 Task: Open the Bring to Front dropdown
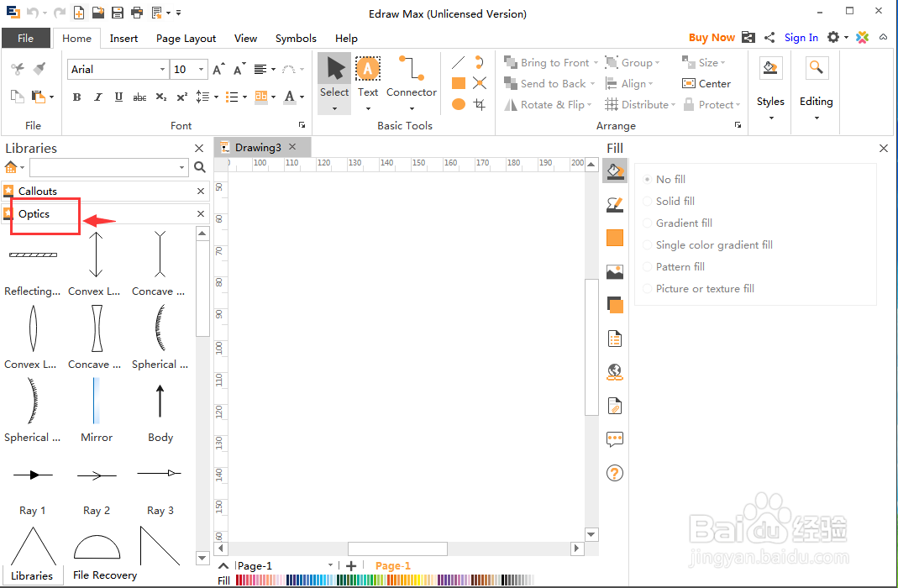coord(596,62)
